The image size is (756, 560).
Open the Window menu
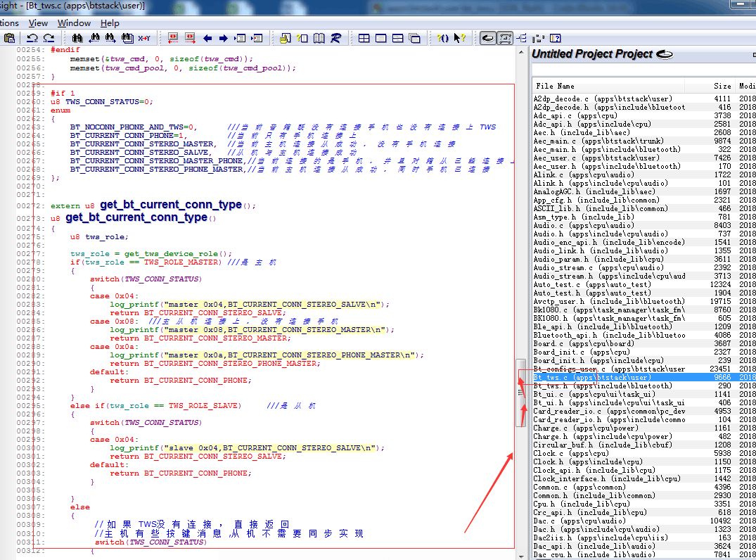coord(74,23)
